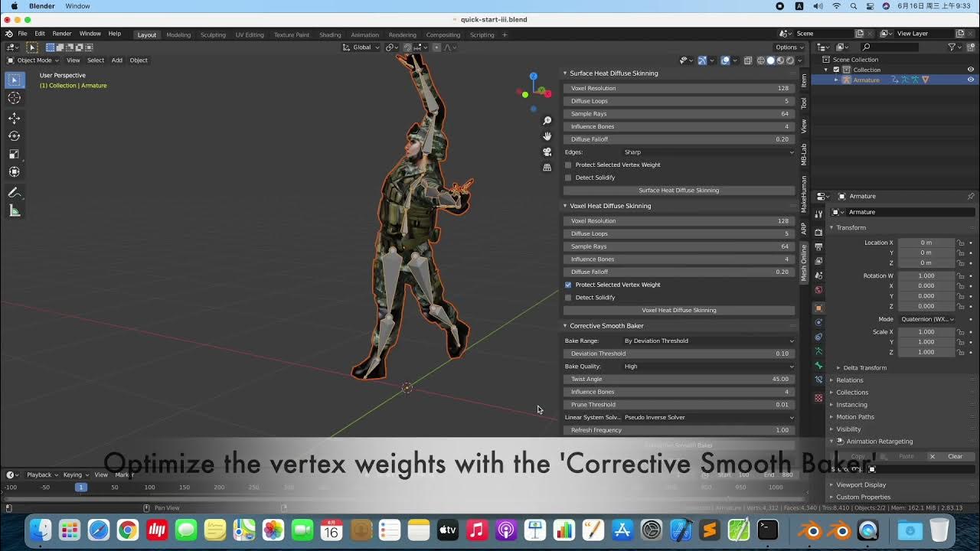Toggle lock on Location X
980x551 pixels.
coord(960,243)
